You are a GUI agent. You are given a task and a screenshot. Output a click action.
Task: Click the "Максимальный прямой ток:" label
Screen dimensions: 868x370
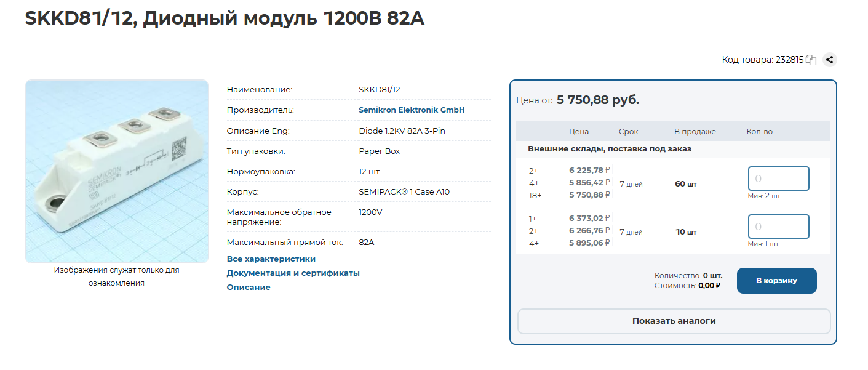[x=285, y=243]
